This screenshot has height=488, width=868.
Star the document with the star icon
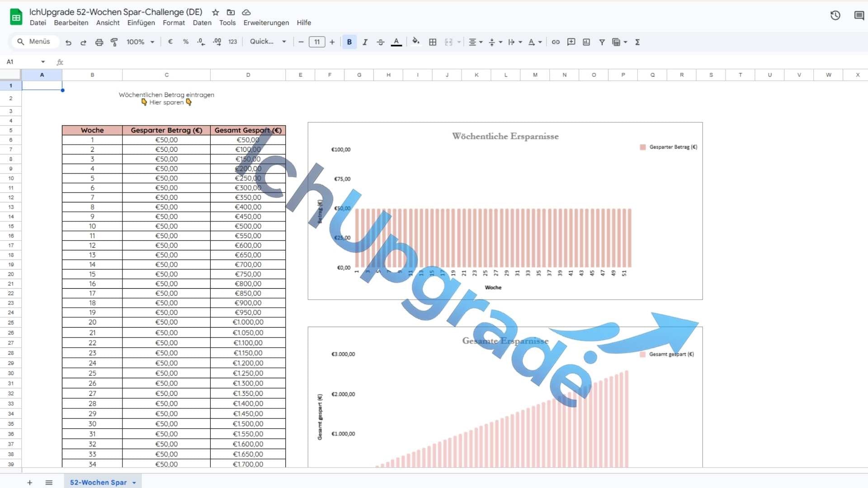[x=216, y=12]
